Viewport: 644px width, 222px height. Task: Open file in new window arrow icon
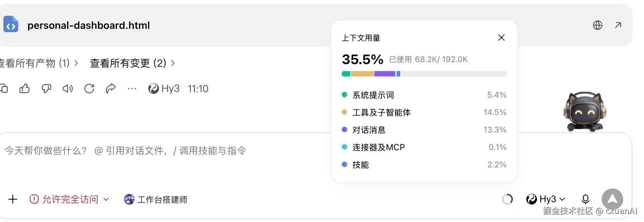(x=618, y=25)
